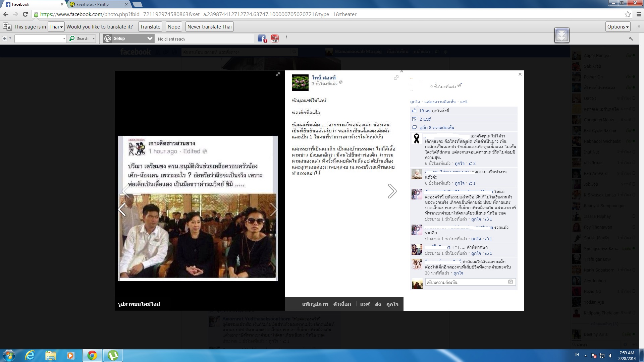The height and width of the screenshot is (362, 644).
Task: Expand the Options dropdown in translate bar
Action: pos(618,27)
